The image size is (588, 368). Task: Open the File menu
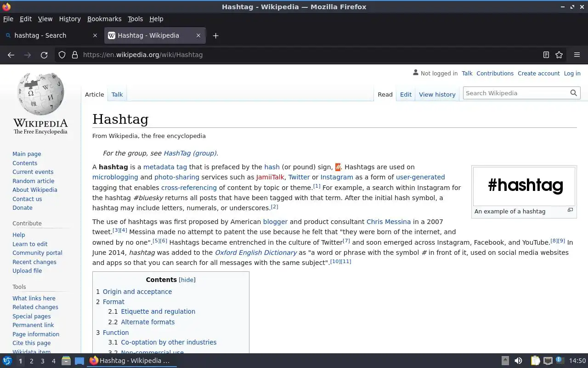click(8, 19)
